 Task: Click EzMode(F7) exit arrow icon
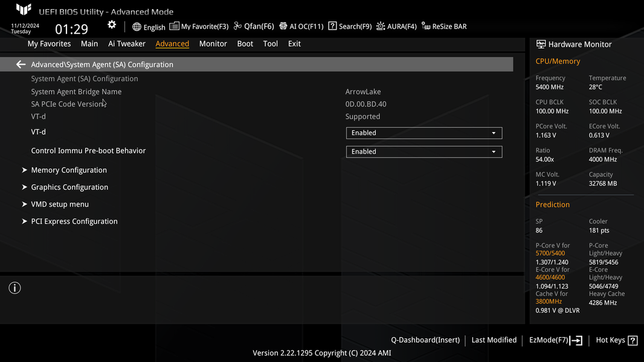coord(576,340)
